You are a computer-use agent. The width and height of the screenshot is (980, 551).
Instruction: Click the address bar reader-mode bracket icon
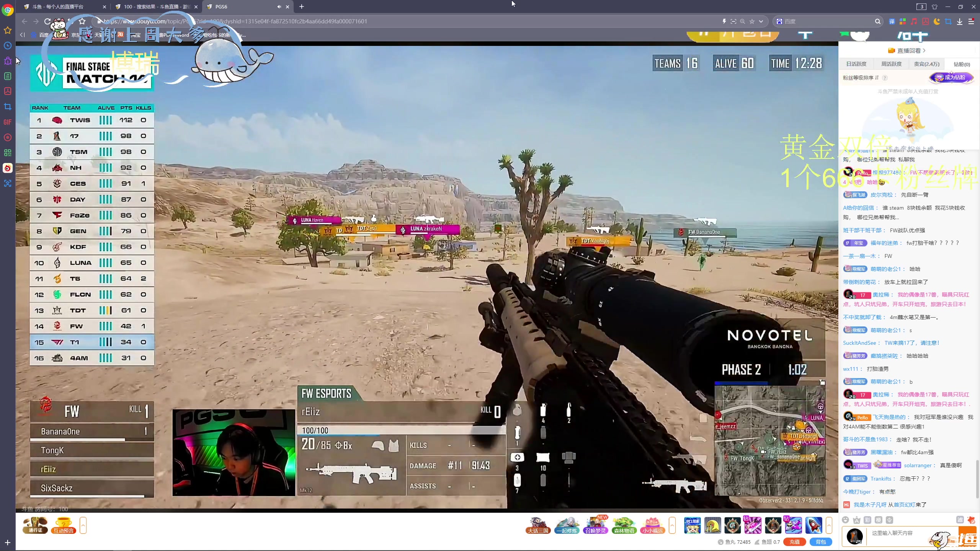click(x=733, y=21)
